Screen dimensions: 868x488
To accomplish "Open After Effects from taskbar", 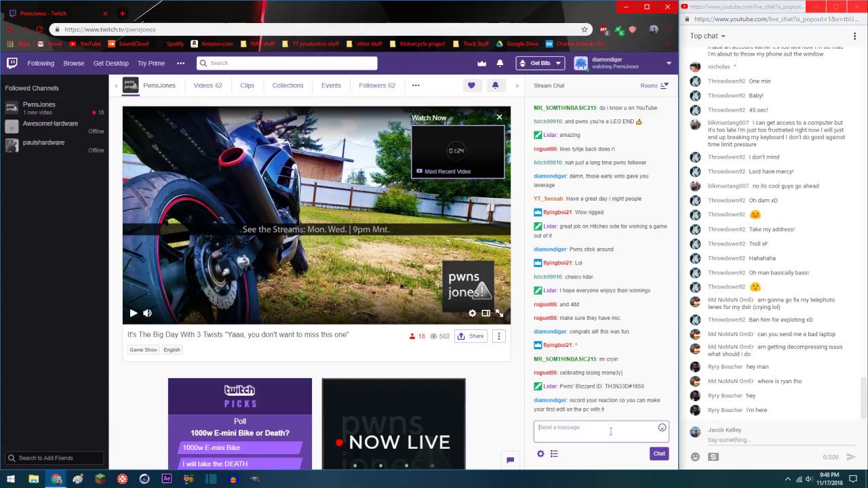I will tap(166, 479).
